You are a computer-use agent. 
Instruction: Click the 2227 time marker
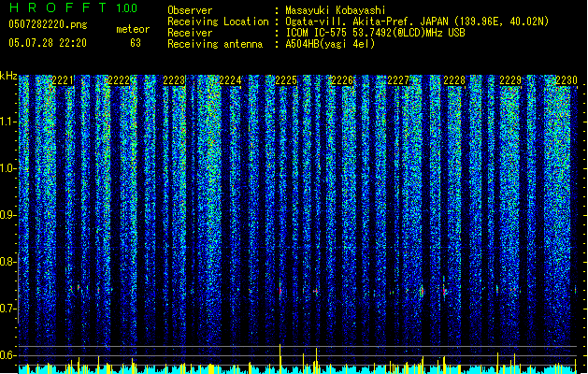point(398,80)
